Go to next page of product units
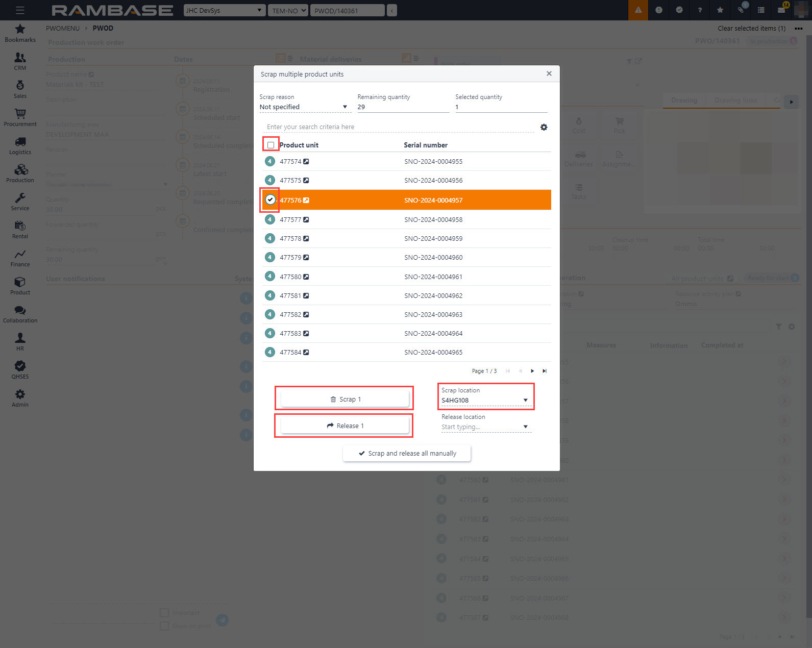This screenshot has width=812, height=648. (532, 371)
